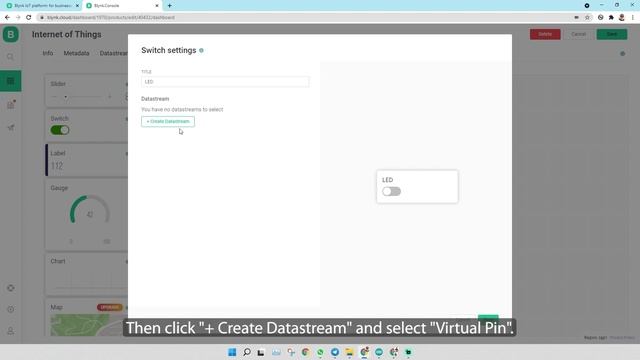This screenshot has width=640, height=360.
Task: Switch to the Blynk.Console browser tab
Action: pos(122,6)
